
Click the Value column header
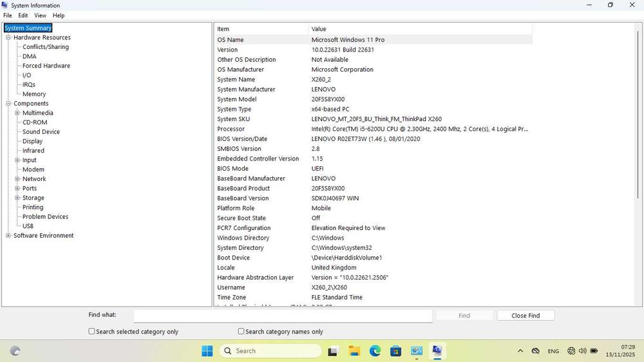(x=420, y=29)
